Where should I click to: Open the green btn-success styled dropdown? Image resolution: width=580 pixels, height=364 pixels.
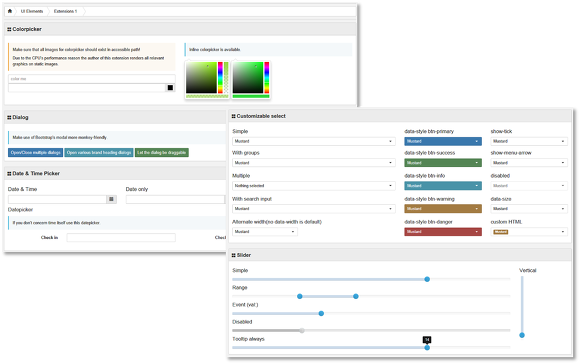point(443,163)
